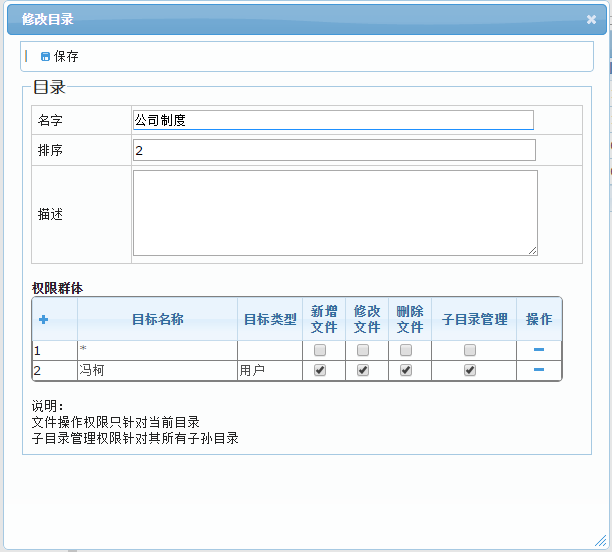Click the plus icon to add permission row

(x=43, y=319)
